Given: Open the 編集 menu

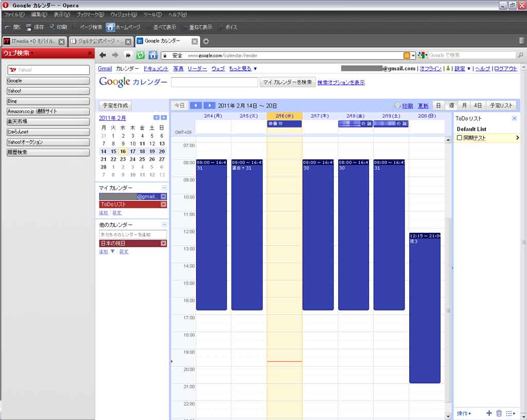Looking at the screenshot, I should (39, 14).
